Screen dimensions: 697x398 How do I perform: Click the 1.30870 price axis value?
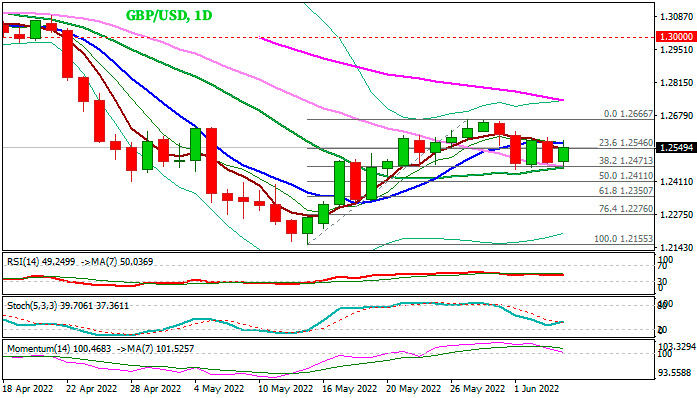click(677, 17)
